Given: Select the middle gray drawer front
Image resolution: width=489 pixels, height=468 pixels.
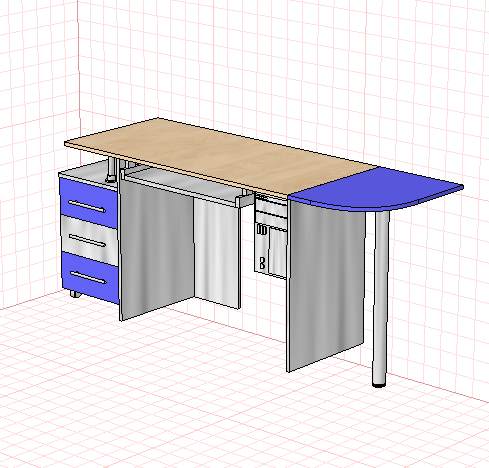Looking at the screenshot, I should pos(89,240).
